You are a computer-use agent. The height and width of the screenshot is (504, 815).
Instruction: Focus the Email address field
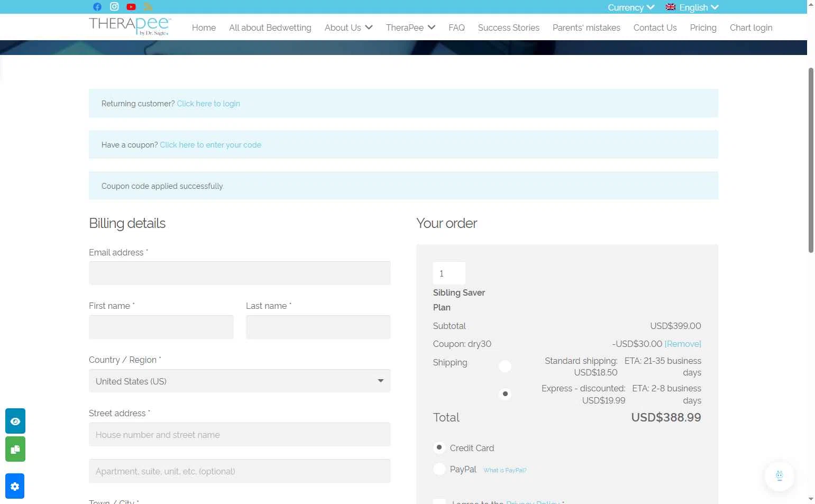(x=240, y=273)
